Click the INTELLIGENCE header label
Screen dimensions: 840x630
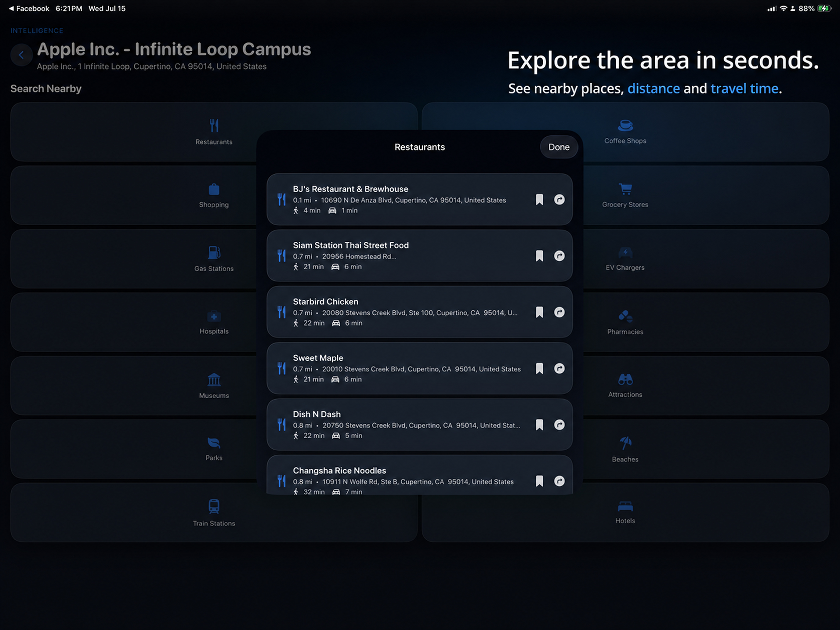pyautogui.click(x=37, y=31)
